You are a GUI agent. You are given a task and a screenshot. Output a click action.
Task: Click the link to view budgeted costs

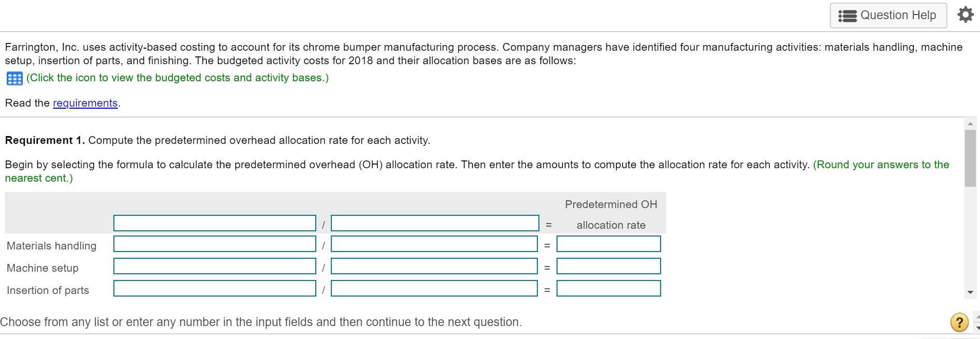177,78
